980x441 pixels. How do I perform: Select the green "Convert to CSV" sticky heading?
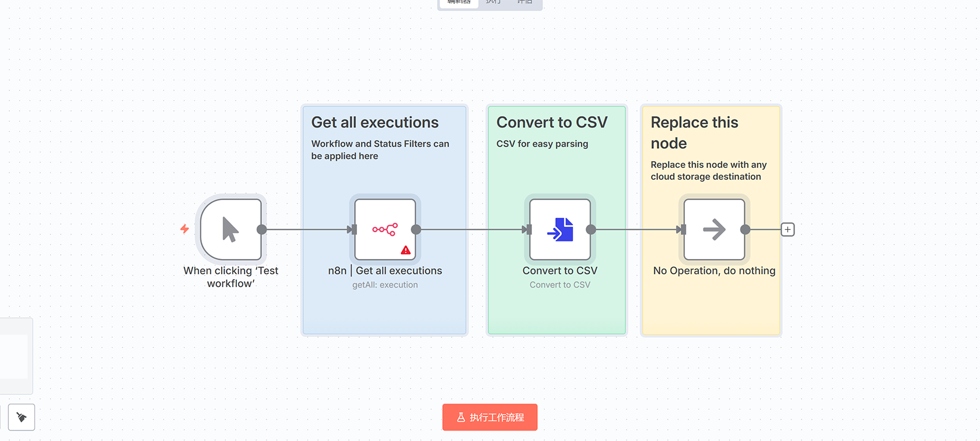552,123
